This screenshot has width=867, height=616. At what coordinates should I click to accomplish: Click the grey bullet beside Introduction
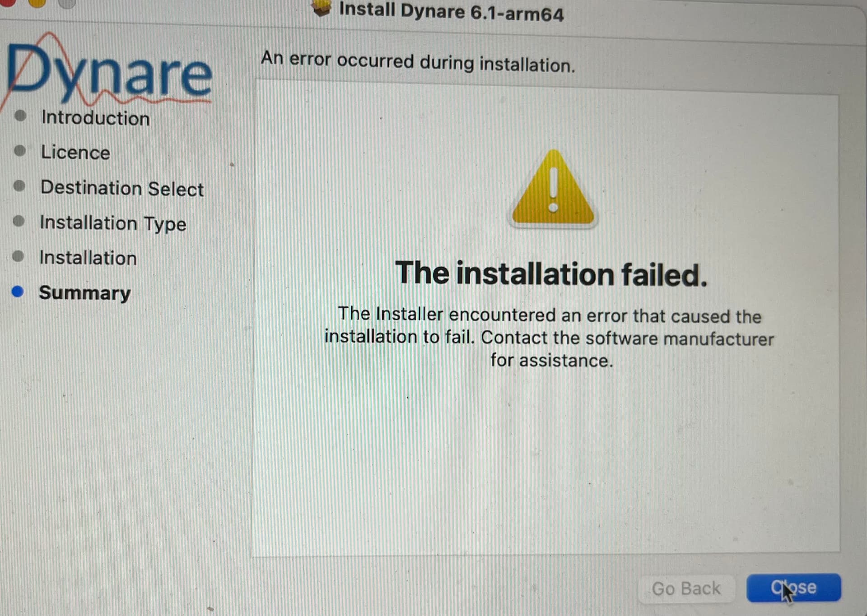pos(20,116)
